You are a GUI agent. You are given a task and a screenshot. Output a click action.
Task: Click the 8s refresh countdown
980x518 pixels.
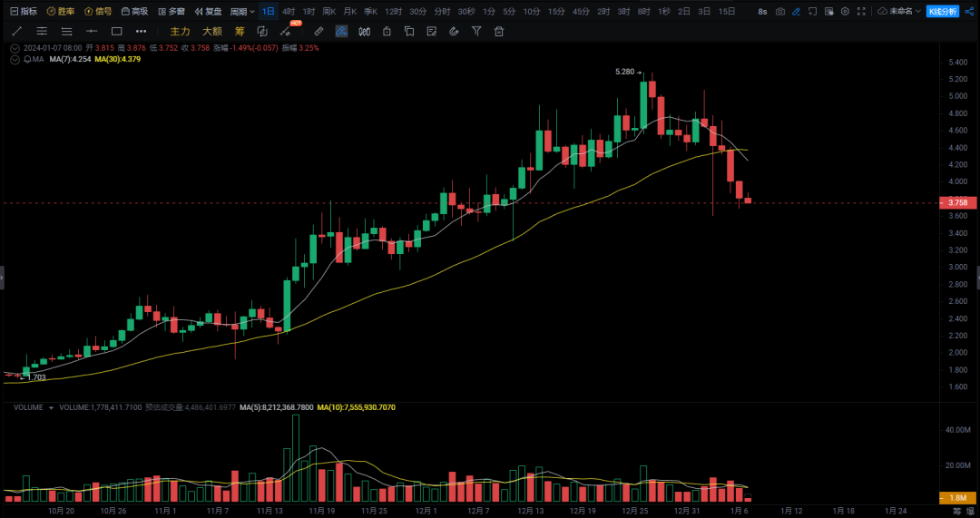(x=762, y=11)
